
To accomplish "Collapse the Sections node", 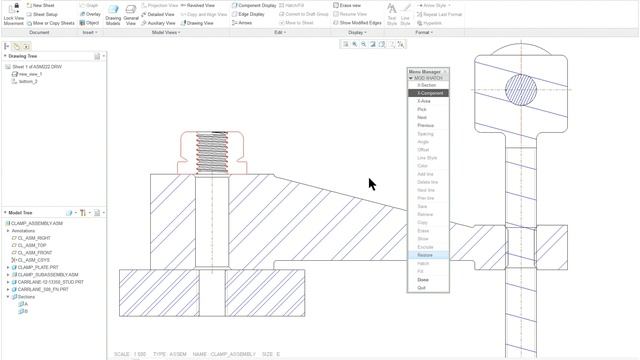I will click(8, 297).
